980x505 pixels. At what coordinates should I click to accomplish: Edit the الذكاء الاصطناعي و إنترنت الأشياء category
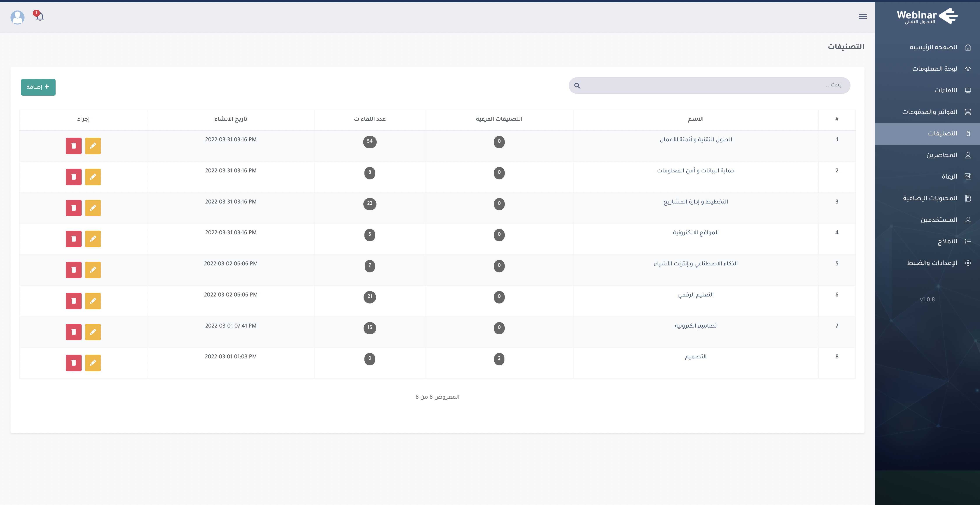click(93, 270)
